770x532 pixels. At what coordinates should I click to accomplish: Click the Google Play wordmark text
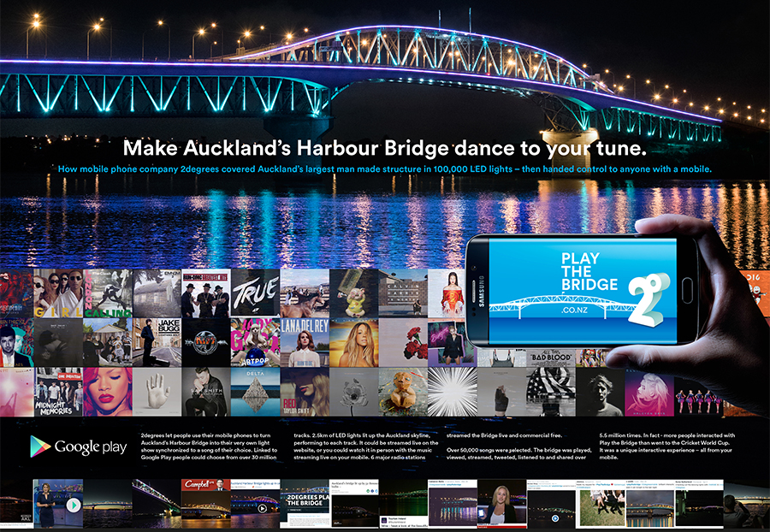(x=92, y=446)
